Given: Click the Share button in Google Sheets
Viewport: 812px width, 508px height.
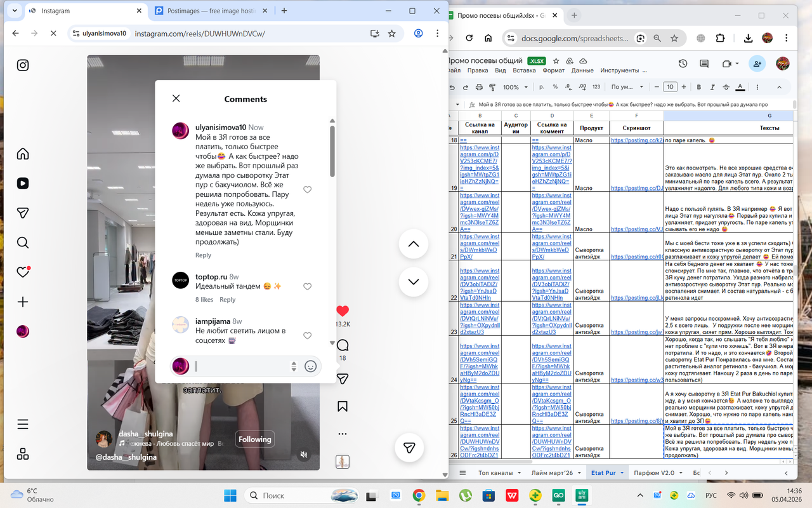Looking at the screenshot, I should click(x=756, y=63).
